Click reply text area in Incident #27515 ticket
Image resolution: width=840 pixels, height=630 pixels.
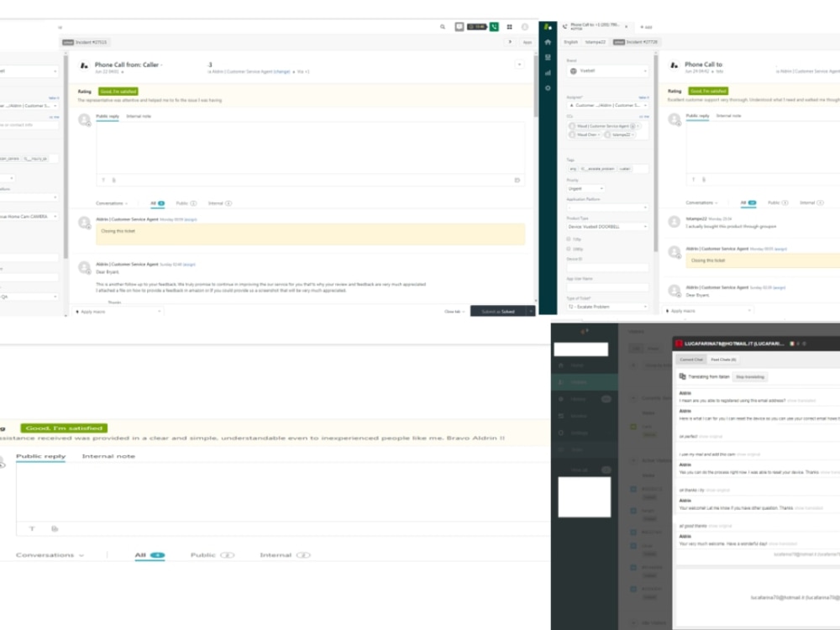[x=311, y=147]
